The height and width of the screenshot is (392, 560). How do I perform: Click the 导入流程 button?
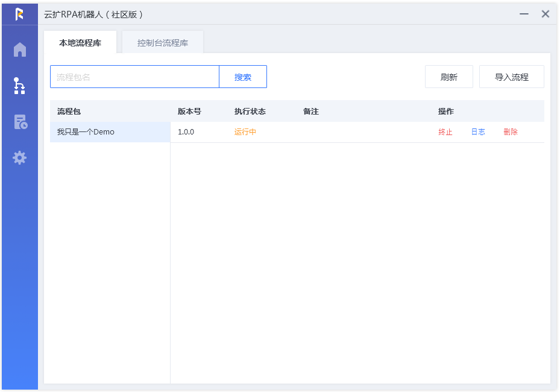click(x=511, y=77)
